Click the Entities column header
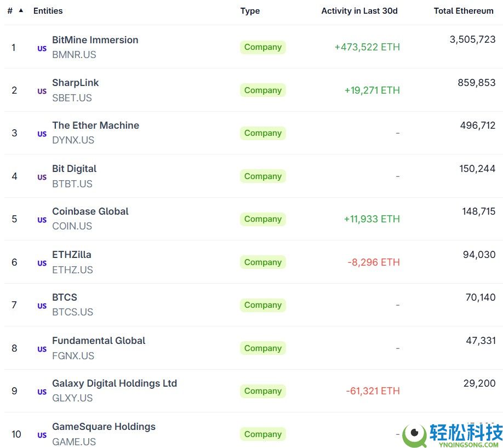The height and width of the screenshot is (448, 503). pos(48,10)
